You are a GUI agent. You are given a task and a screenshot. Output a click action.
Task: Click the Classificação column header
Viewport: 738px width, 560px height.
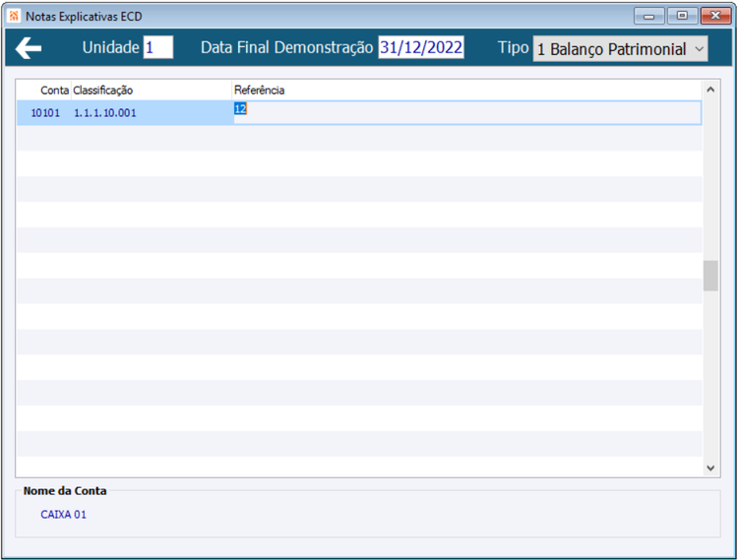click(102, 90)
